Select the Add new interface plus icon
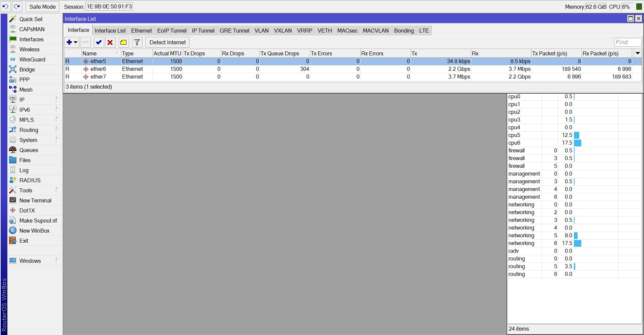Screen dimensions: 644x335 click(69, 42)
